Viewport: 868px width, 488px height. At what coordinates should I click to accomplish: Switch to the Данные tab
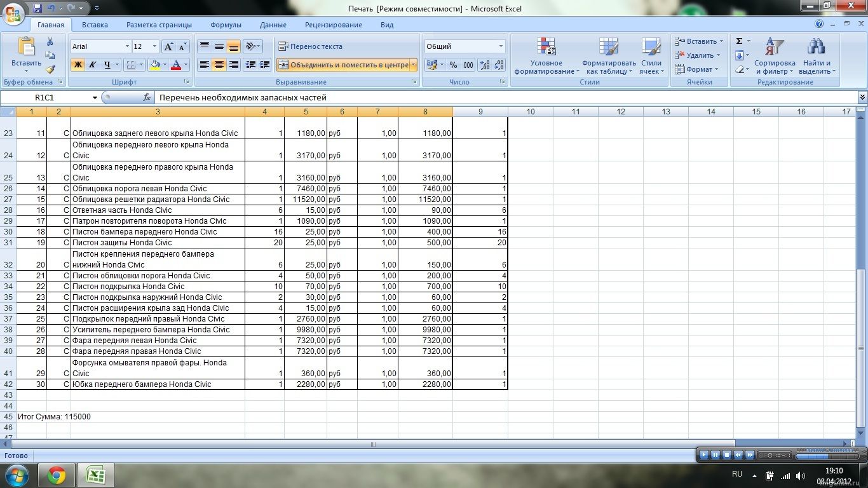[x=273, y=25]
